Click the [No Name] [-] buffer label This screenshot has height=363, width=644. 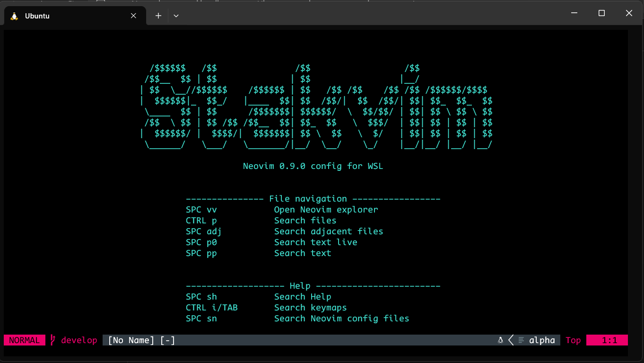click(x=142, y=340)
